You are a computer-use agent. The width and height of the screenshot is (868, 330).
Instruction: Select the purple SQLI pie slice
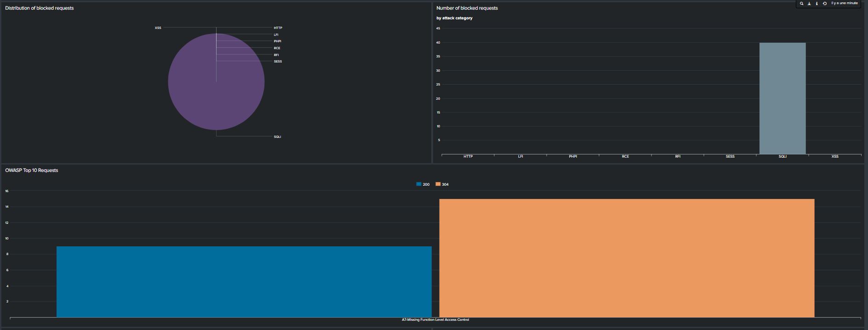coord(216,82)
